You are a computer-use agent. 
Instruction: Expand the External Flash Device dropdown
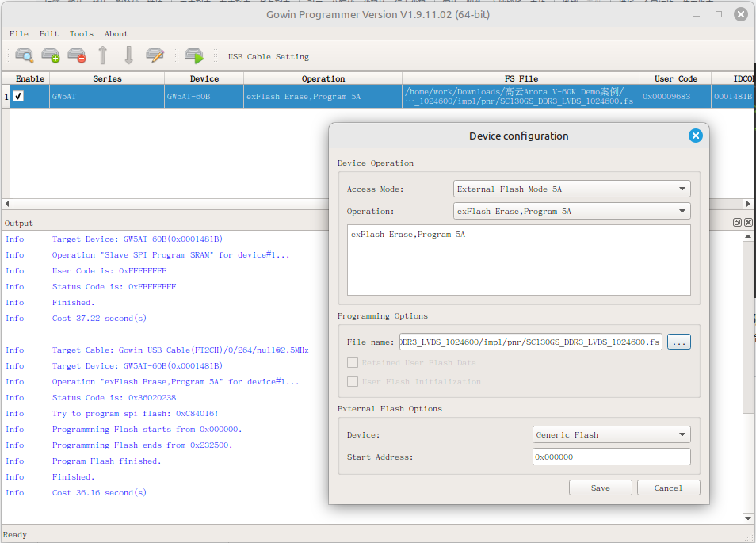tap(611, 434)
